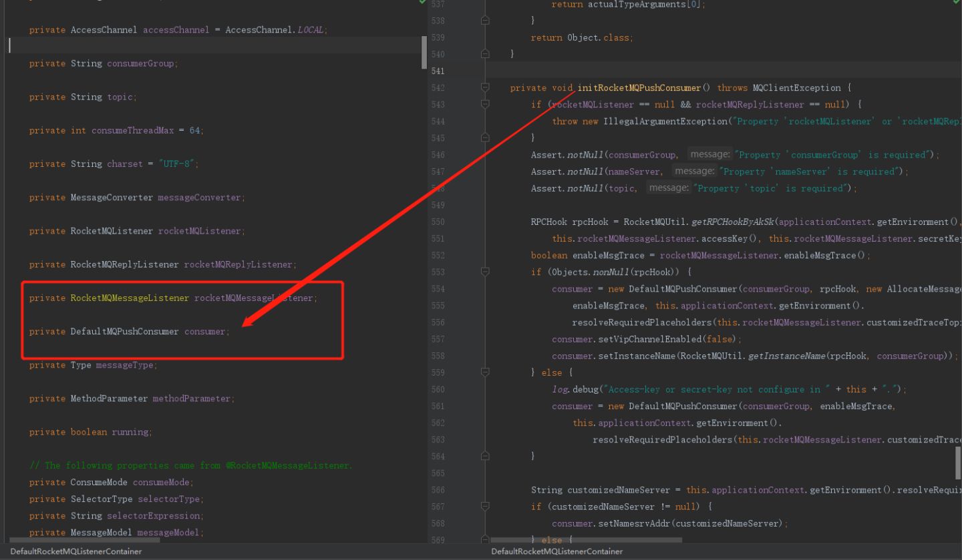Image resolution: width=962 pixels, height=560 pixels.
Task: Click the type 'DefaultMQPushConsumer' in the left editor
Action: click(x=125, y=332)
